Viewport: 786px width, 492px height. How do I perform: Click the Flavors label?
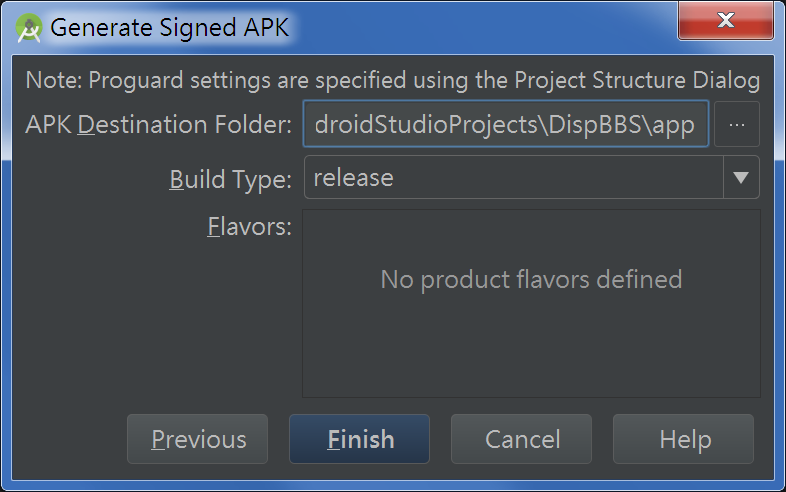click(249, 227)
